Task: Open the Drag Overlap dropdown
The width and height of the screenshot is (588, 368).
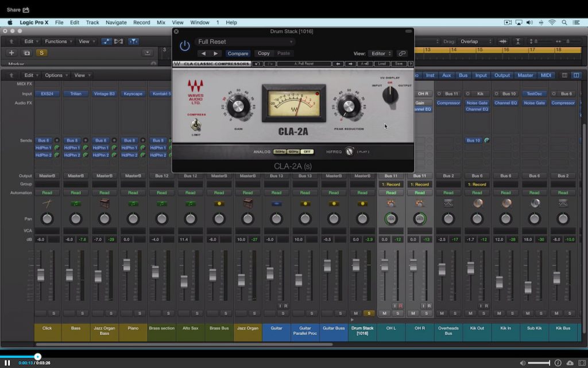Action: pos(475,41)
